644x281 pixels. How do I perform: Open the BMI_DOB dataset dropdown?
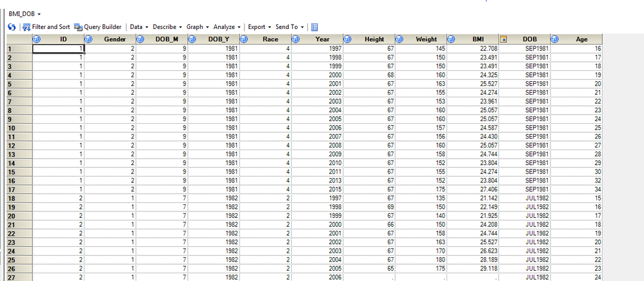coord(25,14)
